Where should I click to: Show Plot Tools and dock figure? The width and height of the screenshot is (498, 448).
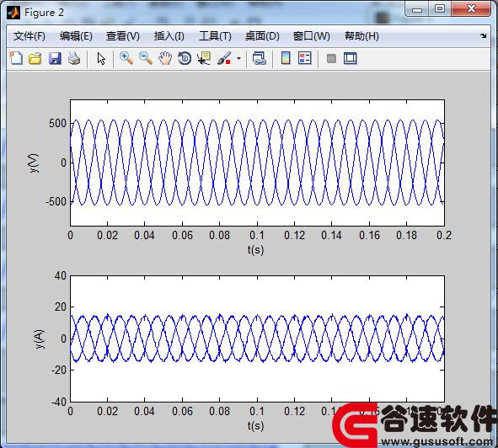351,58
